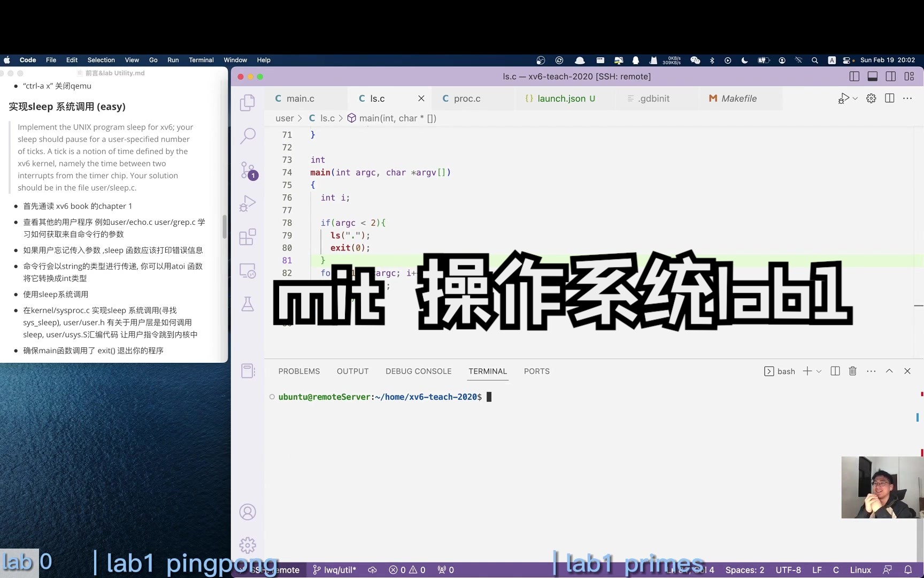Open notifications bell in status bar
Screen dimensions: 924x578
908,570
